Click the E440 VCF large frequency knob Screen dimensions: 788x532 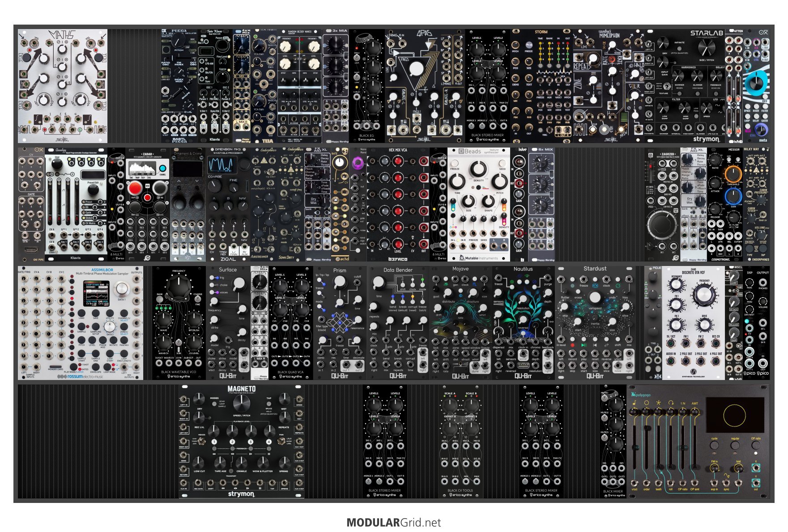(704, 294)
